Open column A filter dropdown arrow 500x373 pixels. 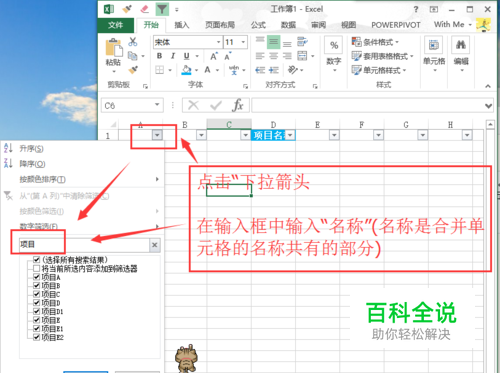pyautogui.click(x=157, y=135)
